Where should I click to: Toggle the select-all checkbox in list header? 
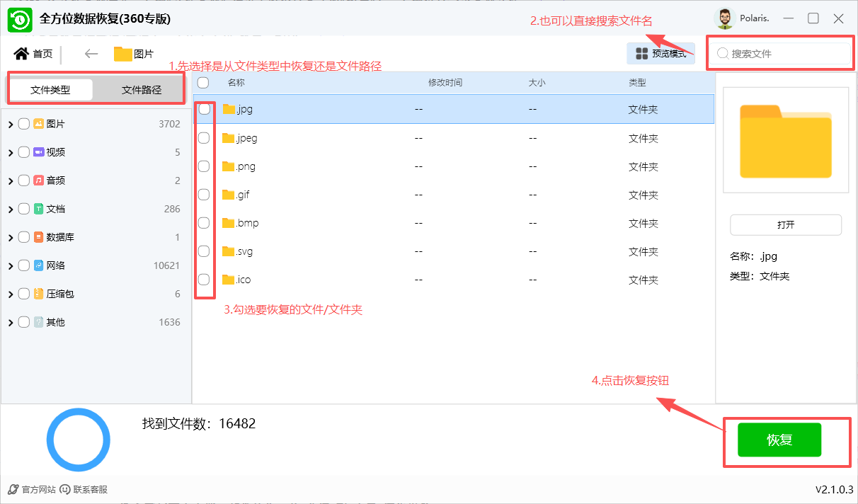click(x=204, y=83)
